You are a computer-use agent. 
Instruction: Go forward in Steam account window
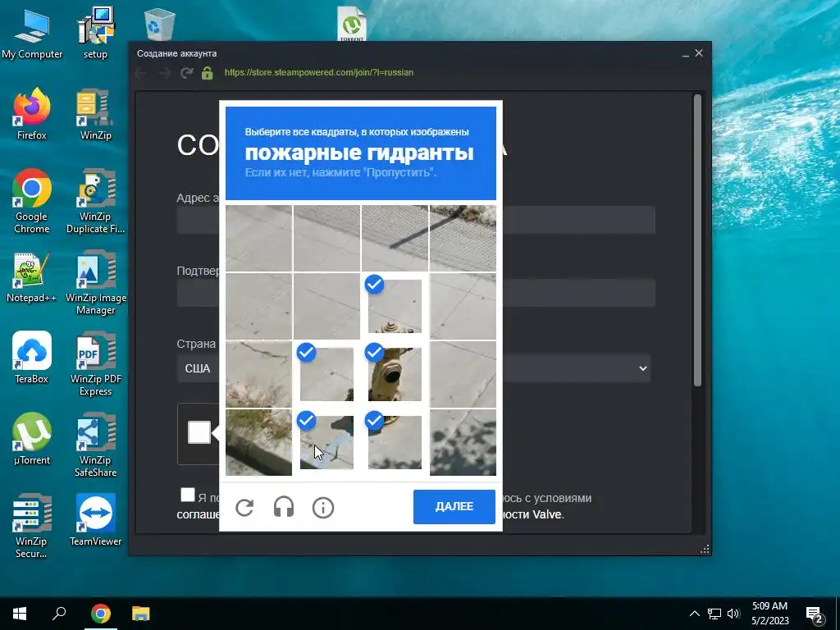pos(164,73)
